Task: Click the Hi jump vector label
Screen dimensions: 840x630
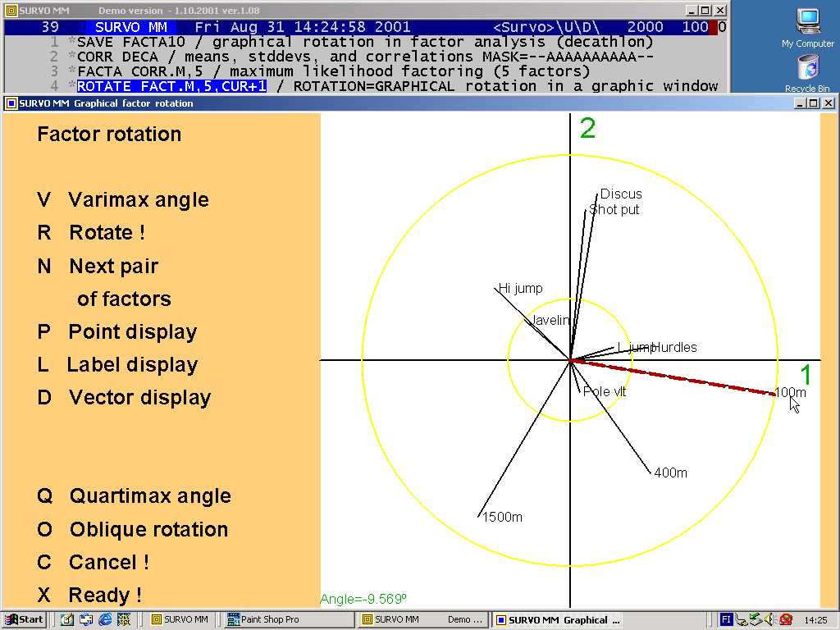Action: [x=520, y=288]
